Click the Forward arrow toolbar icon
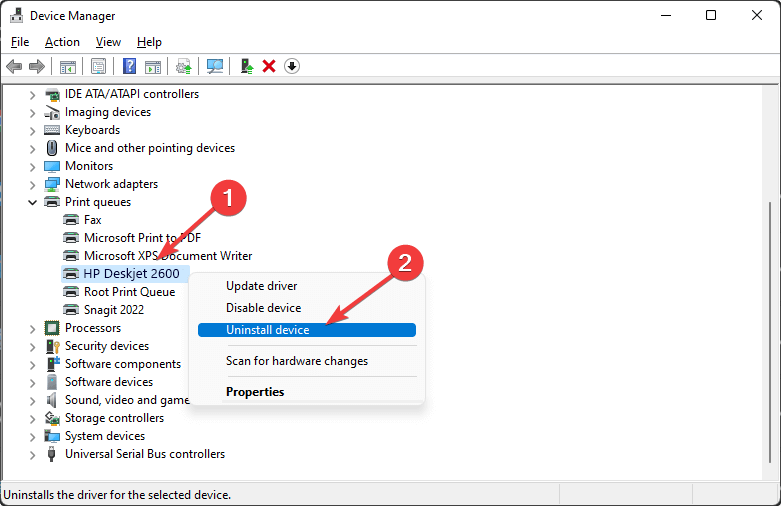Viewport: 781px width, 506px height. coord(37,66)
